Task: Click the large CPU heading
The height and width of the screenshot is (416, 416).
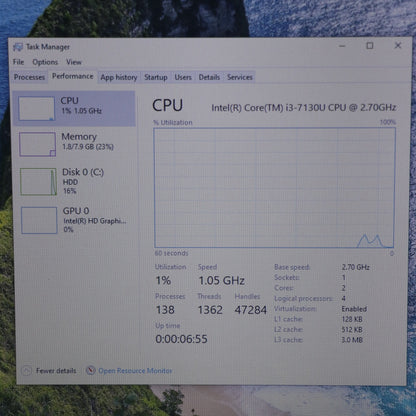Action: (x=168, y=105)
